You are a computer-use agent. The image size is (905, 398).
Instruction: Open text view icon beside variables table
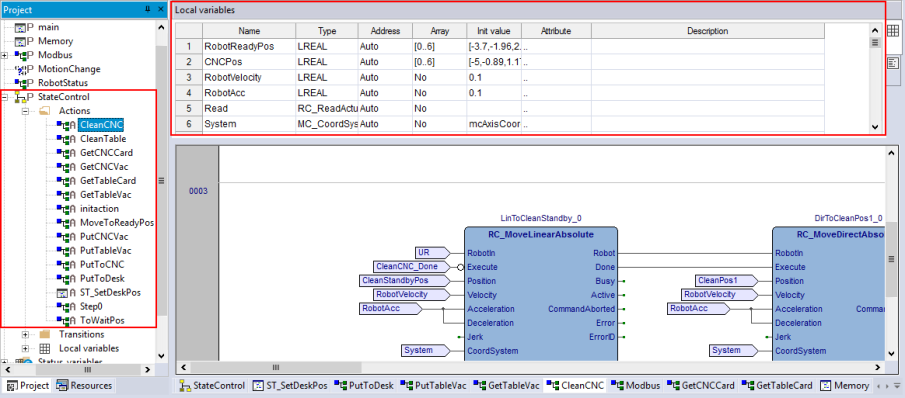click(x=892, y=63)
